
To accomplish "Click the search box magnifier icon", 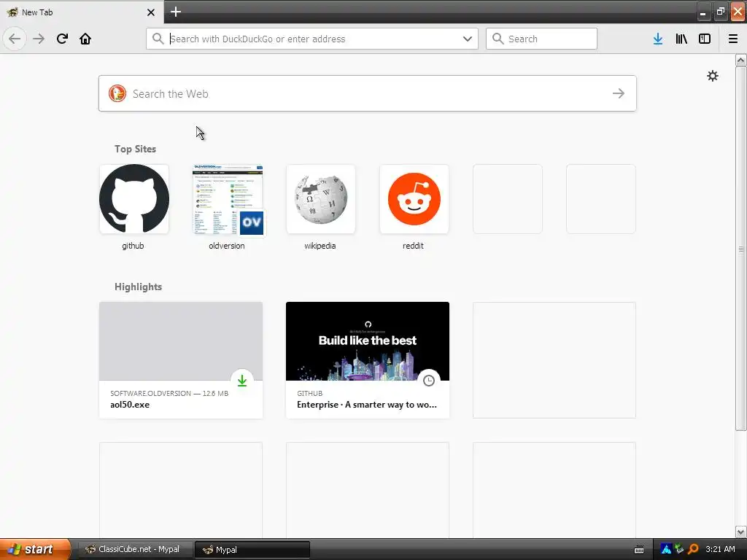I will click(498, 39).
